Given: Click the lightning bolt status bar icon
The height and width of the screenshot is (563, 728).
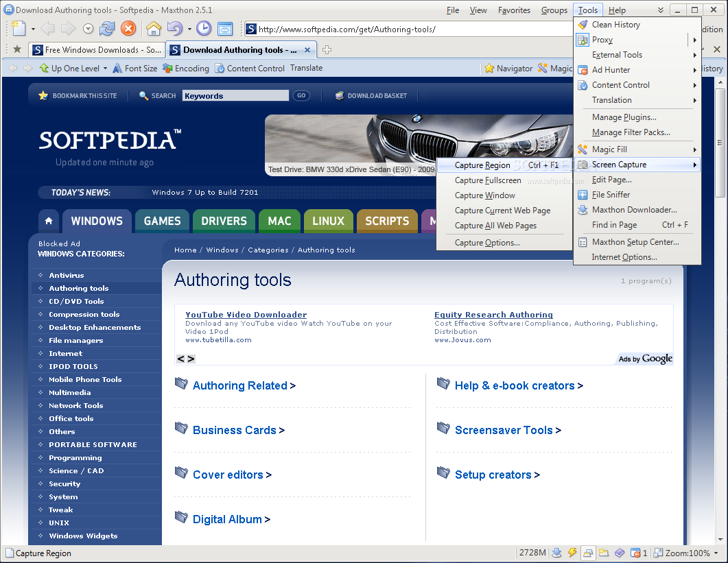Looking at the screenshot, I should pos(572,553).
